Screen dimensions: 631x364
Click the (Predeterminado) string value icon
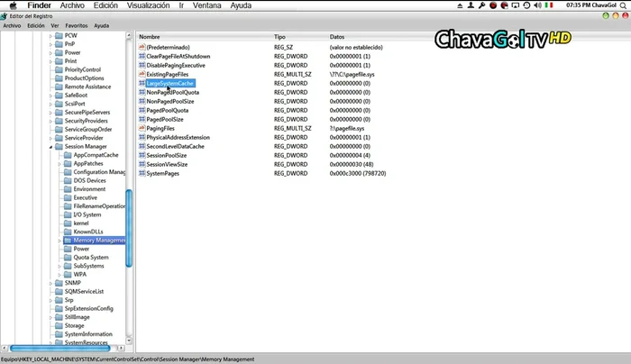click(142, 47)
